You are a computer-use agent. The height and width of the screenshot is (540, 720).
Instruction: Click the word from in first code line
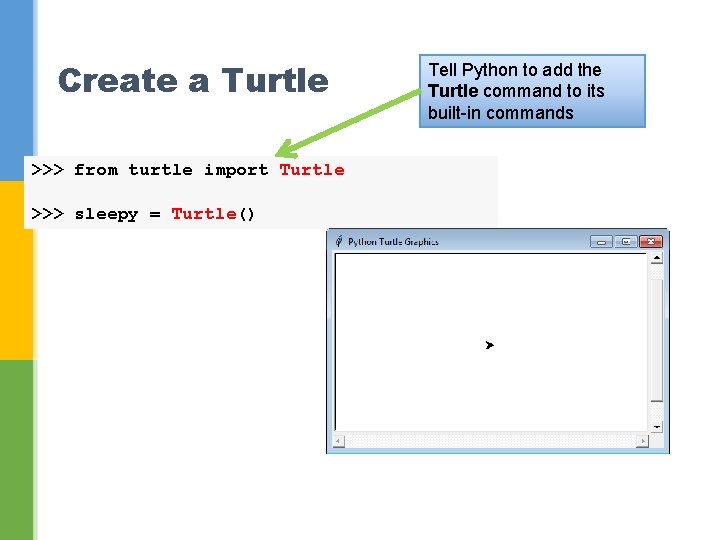pyautogui.click(x=96, y=170)
